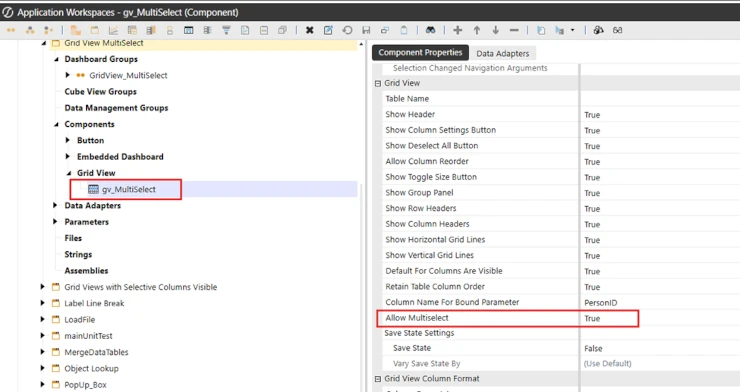Click the Save State False value
The image size is (740, 392).
tap(593, 348)
